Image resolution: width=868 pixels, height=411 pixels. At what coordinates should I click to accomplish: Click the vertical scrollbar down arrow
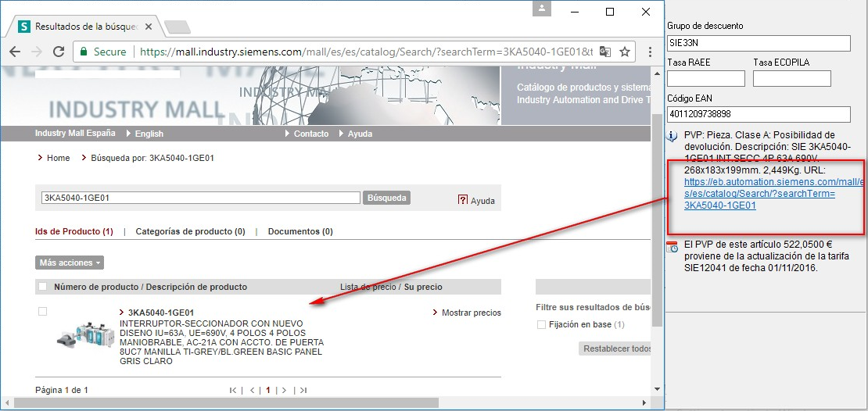pos(657,389)
